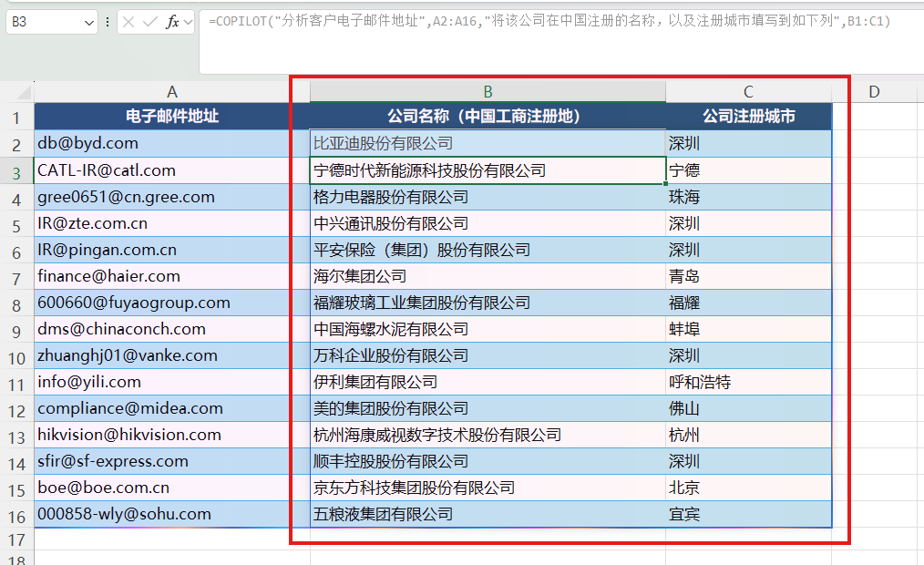Select cell 福耀玻璃工业集团股份有限公司
Screen dimensions: 924x565
point(488,303)
